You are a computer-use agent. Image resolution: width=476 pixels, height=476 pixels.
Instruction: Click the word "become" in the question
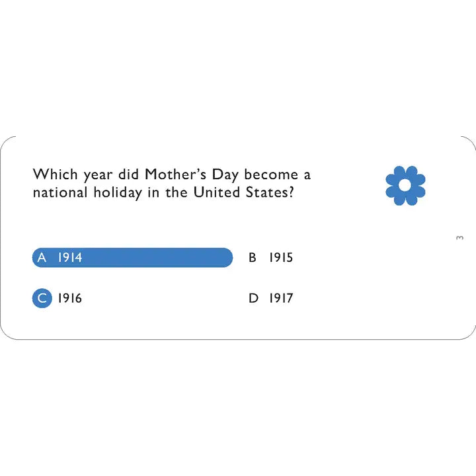(x=271, y=175)
